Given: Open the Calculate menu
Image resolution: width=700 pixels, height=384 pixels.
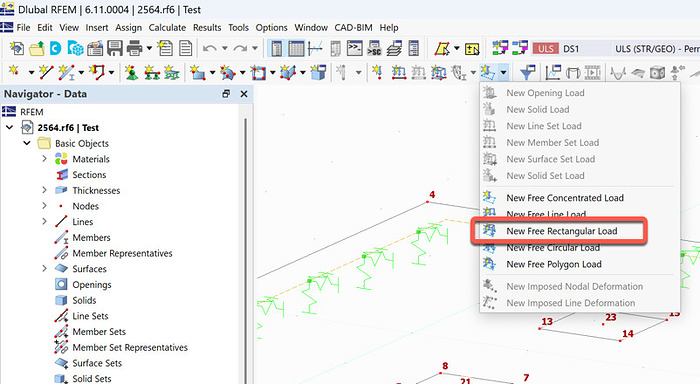Looking at the screenshot, I should click(x=167, y=28).
